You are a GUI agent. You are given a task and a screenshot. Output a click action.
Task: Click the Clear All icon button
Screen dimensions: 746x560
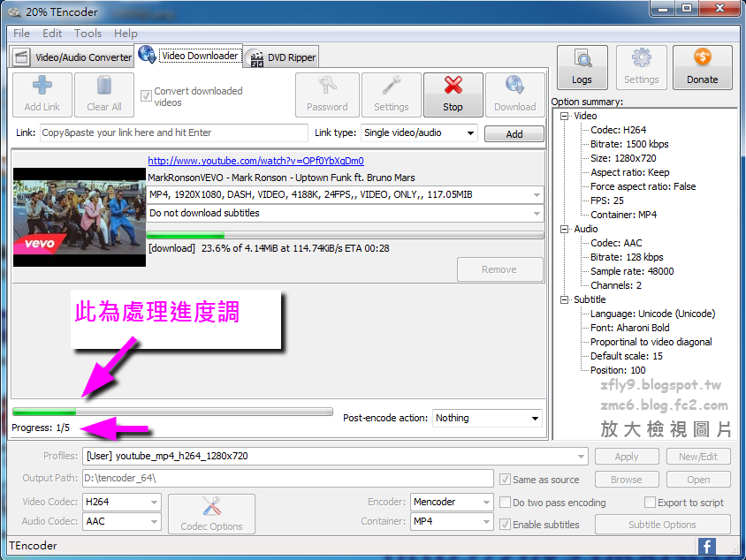point(104,95)
